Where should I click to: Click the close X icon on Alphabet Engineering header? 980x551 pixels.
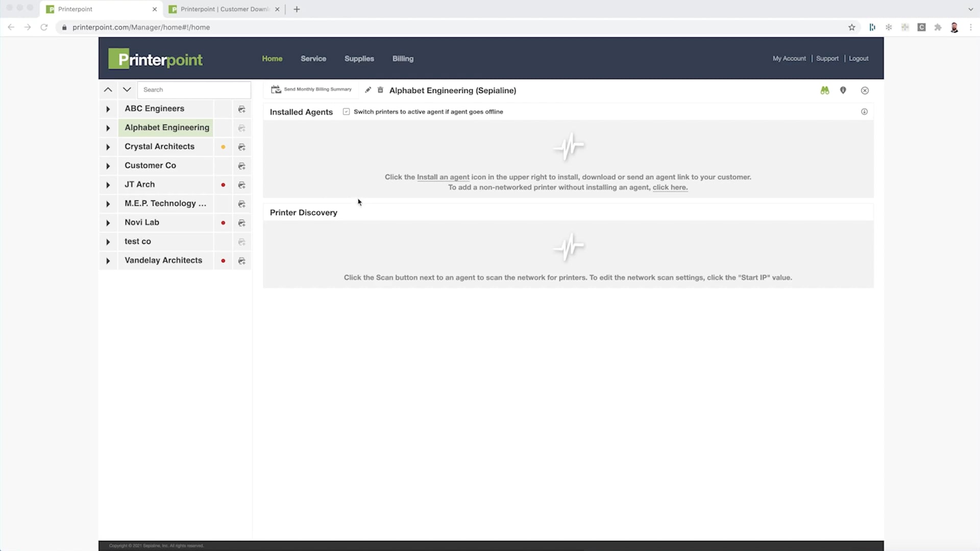[x=865, y=90]
